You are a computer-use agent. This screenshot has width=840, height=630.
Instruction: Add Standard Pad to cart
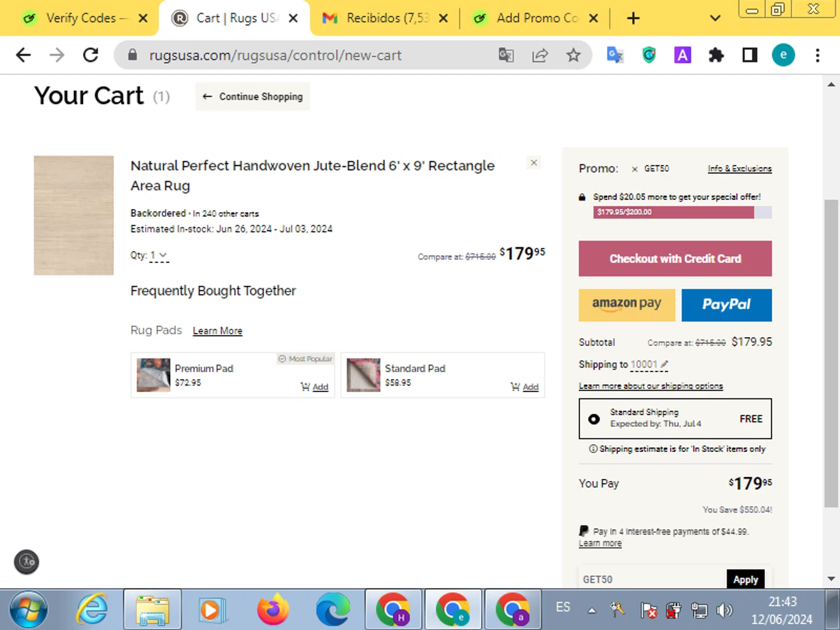point(524,386)
